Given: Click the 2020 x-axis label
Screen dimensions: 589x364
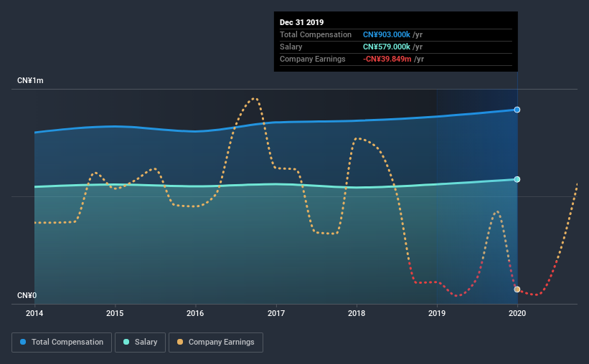Looking at the screenshot, I should pyautogui.click(x=517, y=313).
